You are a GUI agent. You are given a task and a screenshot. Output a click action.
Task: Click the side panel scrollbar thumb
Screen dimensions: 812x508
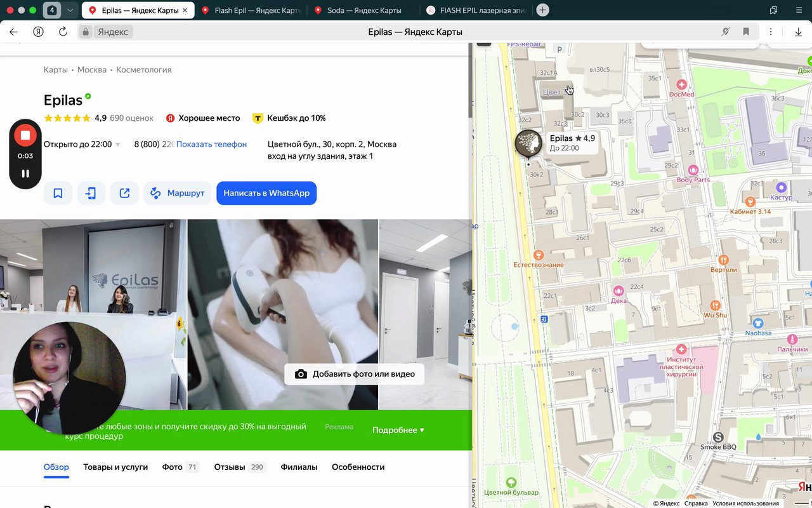click(471, 80)
